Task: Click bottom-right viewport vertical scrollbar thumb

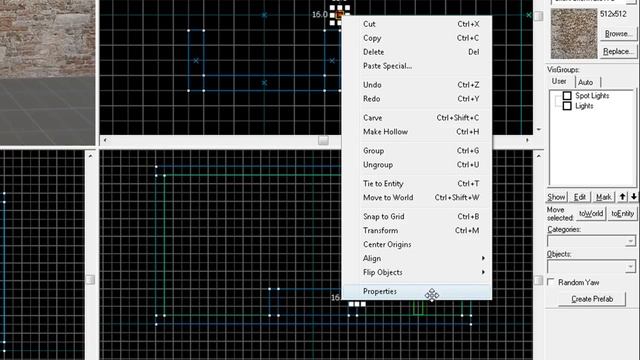Action: 539,280
